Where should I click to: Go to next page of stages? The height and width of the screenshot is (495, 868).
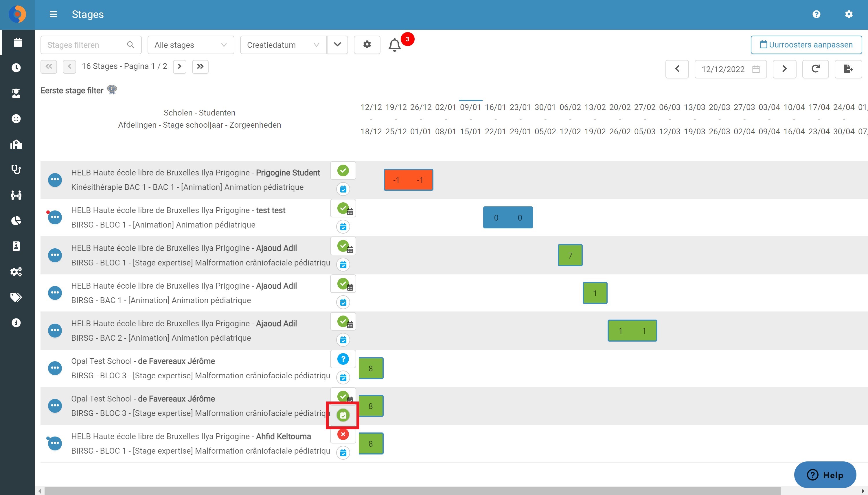(179, 66)
